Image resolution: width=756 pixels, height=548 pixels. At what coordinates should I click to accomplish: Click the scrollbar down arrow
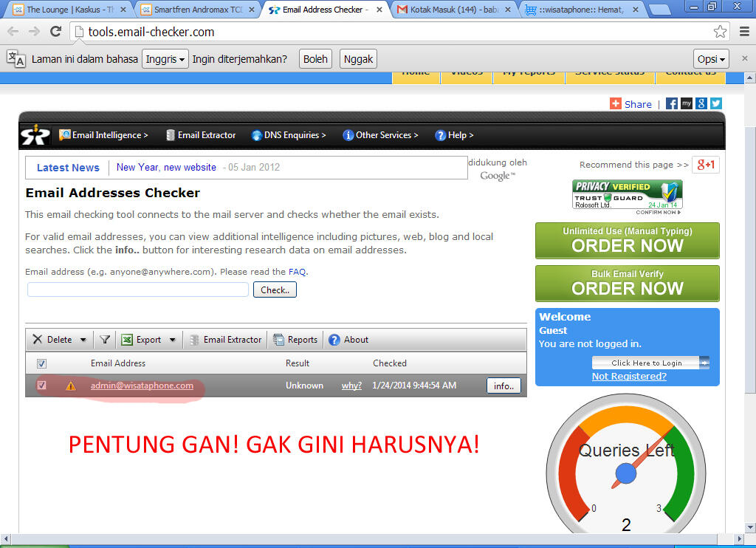(750, 527)
